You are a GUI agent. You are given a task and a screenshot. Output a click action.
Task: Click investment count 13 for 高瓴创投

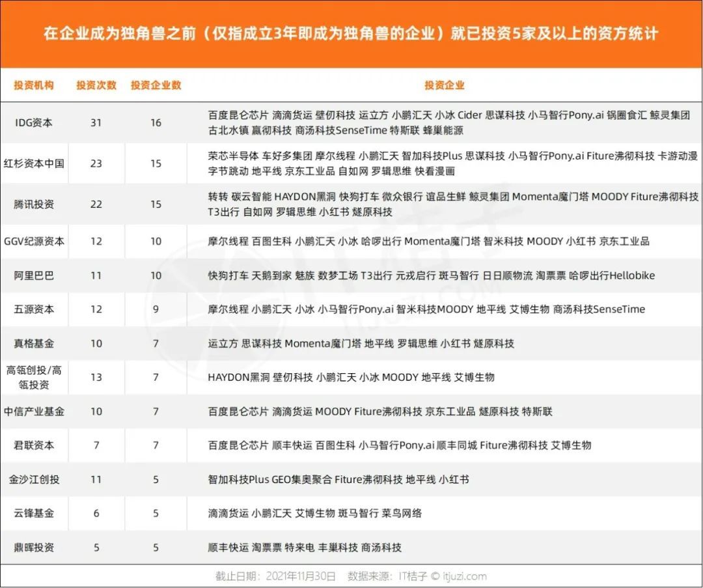point(96,377)
